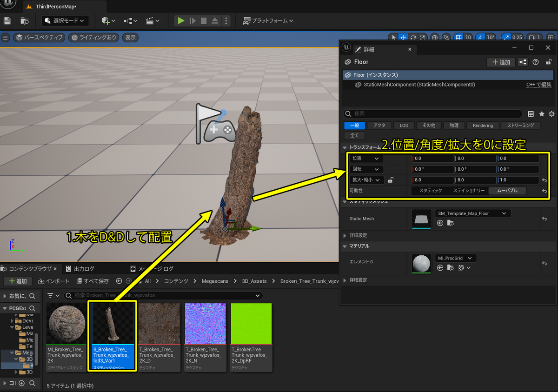Open the SM_Template_Map_Floor mesh dropdown
Screen dimensions: 558x392
[472, 213]
